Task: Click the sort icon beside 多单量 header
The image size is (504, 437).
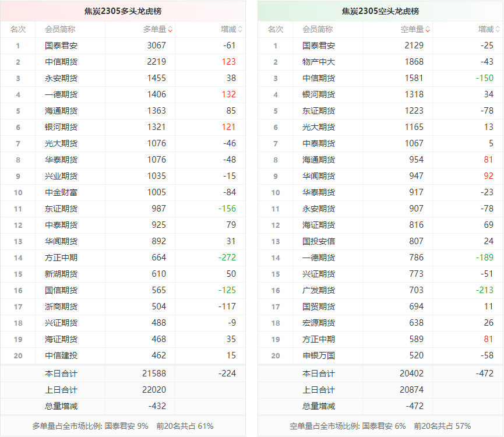Action: tap(170, 30)
